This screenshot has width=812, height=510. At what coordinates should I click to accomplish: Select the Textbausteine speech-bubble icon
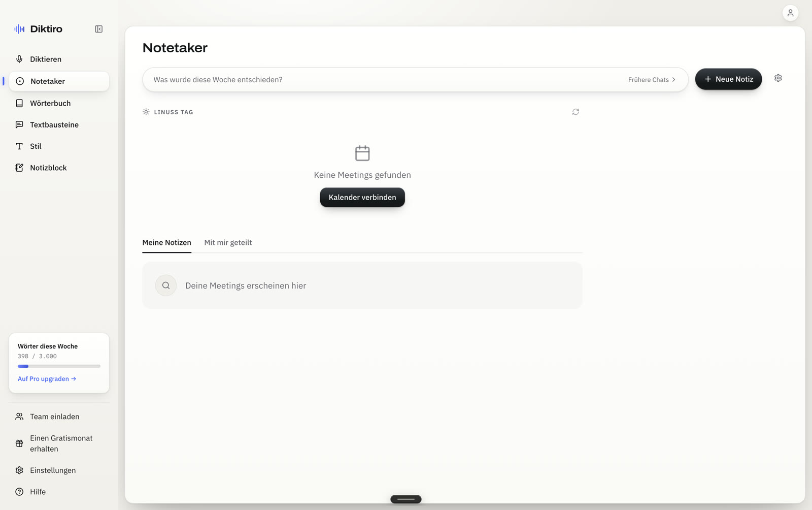[19, 125]
